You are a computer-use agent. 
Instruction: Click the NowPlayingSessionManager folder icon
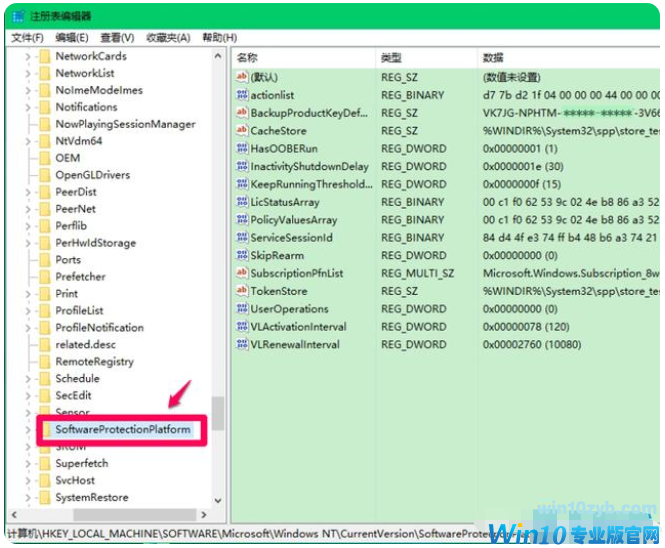click(45, 124)
